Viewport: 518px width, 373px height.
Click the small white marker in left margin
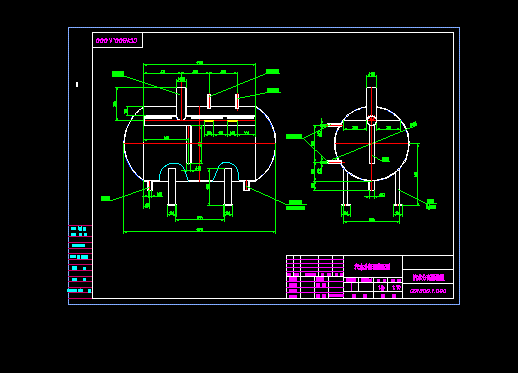(x=77, y=84)
